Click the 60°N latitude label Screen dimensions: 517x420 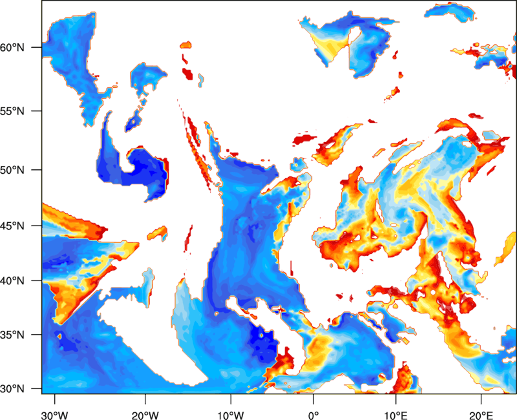[12, 47]
